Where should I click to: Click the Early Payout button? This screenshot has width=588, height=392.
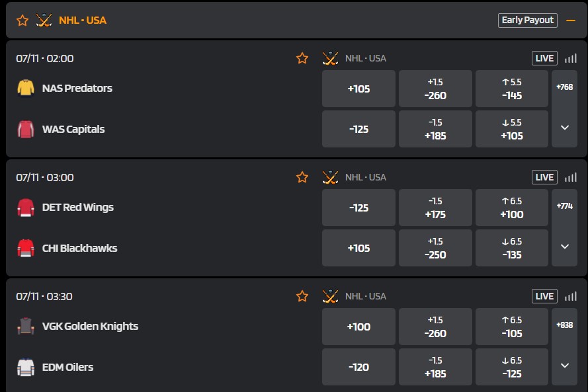(x=528, y=20)
